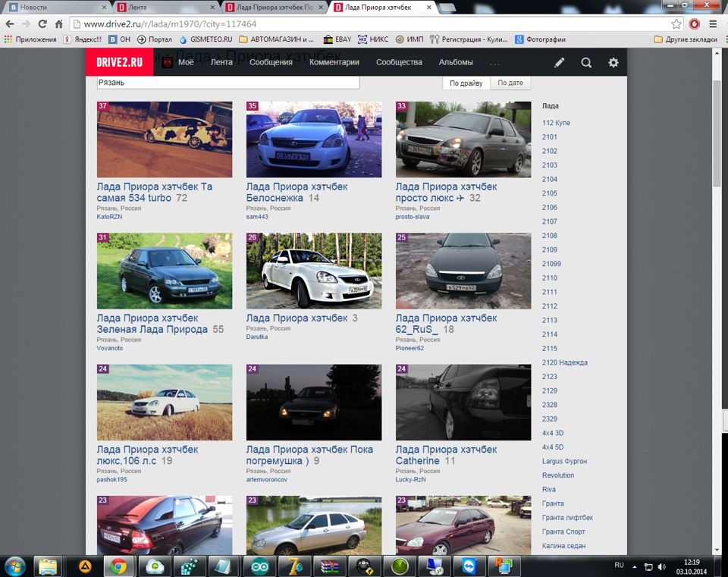Open the Catherine car thumbnail
The image size is (728, 577).
(463, 403)
